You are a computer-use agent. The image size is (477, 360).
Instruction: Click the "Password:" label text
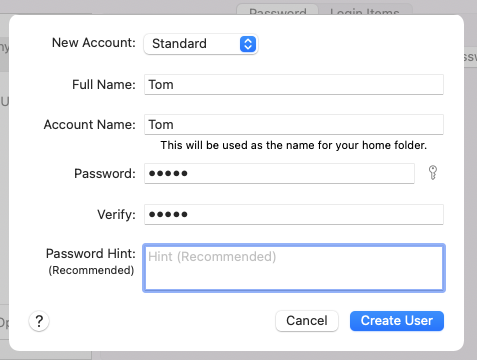(105, 173)
